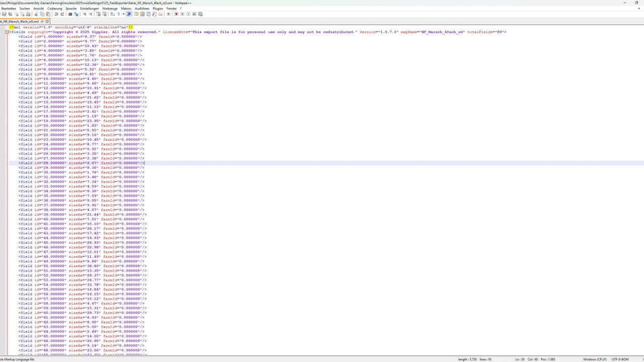Click the Zoom In toolbar icon

pos(85,14)
